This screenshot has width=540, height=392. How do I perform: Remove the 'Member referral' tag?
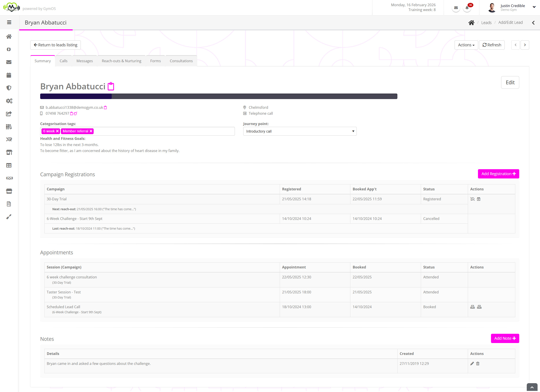click(x=91, y=131)
